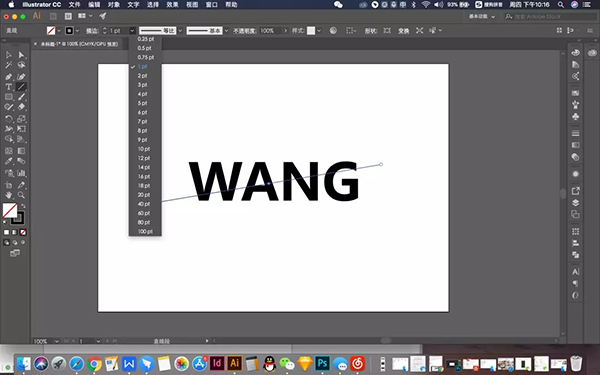Click the GPU performance rocket icon
Screen dimensions: 600x375
[103, 16]
